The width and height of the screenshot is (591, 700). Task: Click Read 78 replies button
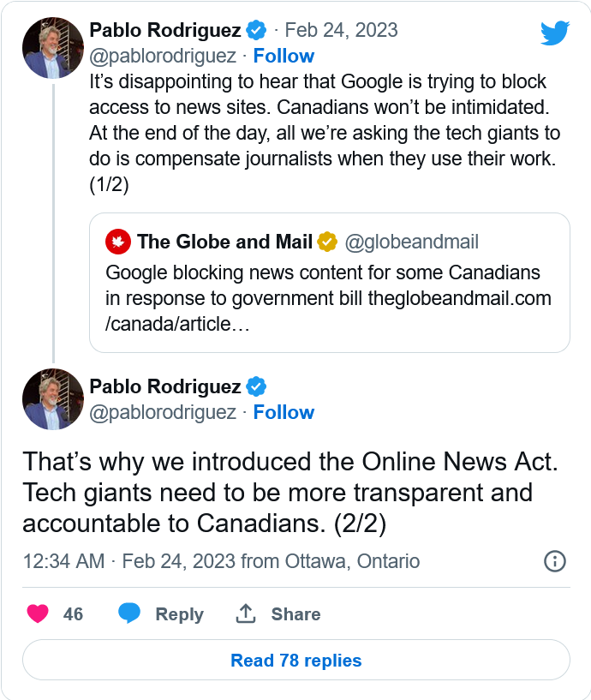coord(296,661)
